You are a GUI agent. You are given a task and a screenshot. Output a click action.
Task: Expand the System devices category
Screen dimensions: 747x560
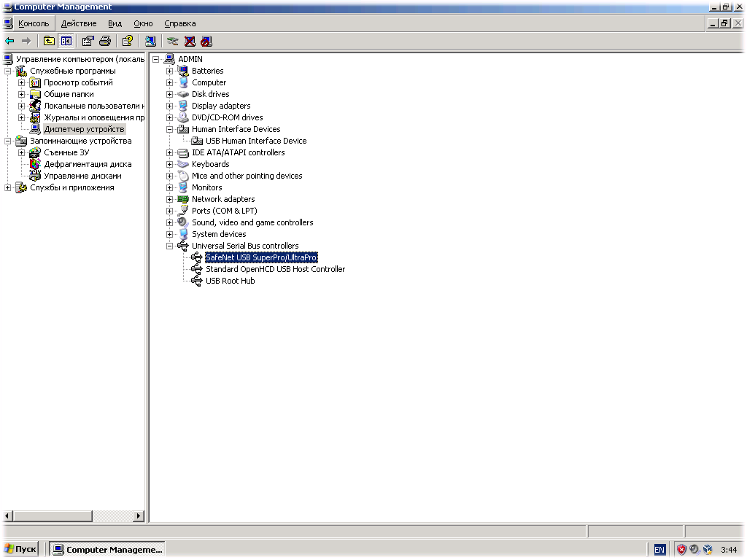click(x=169, y=234)
